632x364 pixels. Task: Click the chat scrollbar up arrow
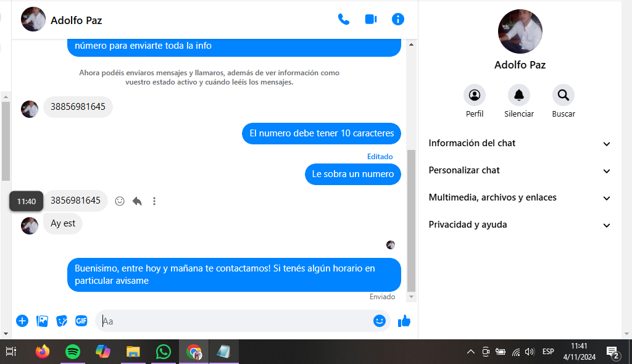[411, 44]
